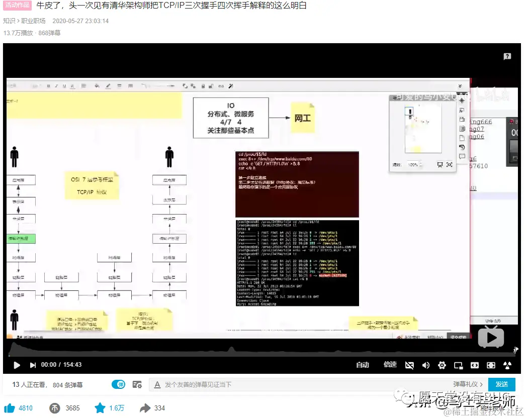
Task: Click the 活动作品 tag
Action: (17, 5)
